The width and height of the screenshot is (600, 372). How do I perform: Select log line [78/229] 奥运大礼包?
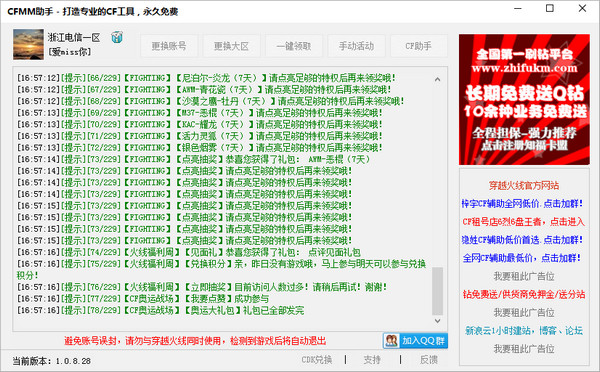click(x=160, y=310)
